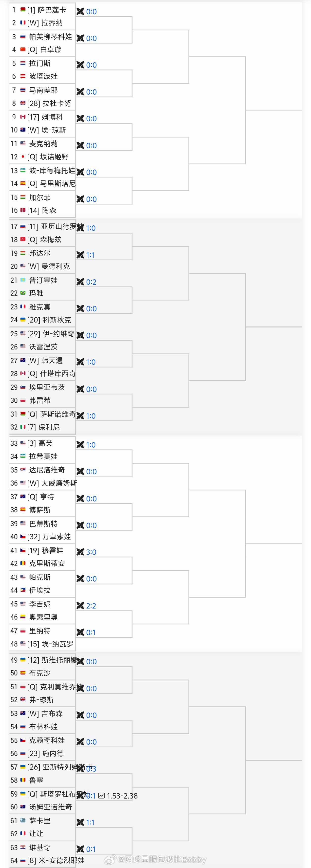
Task: Open the odds chart icon beside 1.53-2.38
Action: click(x=101, y=796)
